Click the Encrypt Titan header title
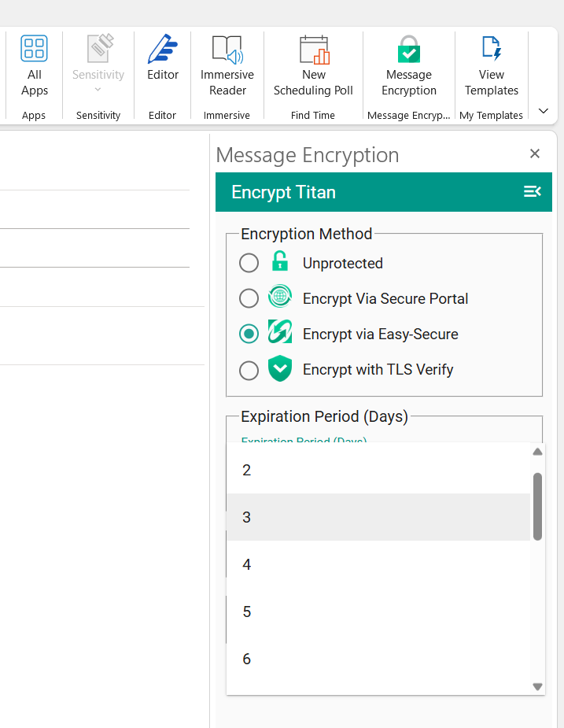The width and height of the screenshot is (564, 728). [283, 192]
